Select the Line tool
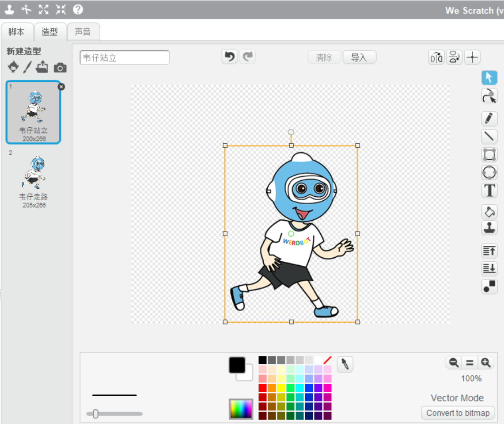Image resolution: width=504 pixels, height=424 pixels. (489, 137)
